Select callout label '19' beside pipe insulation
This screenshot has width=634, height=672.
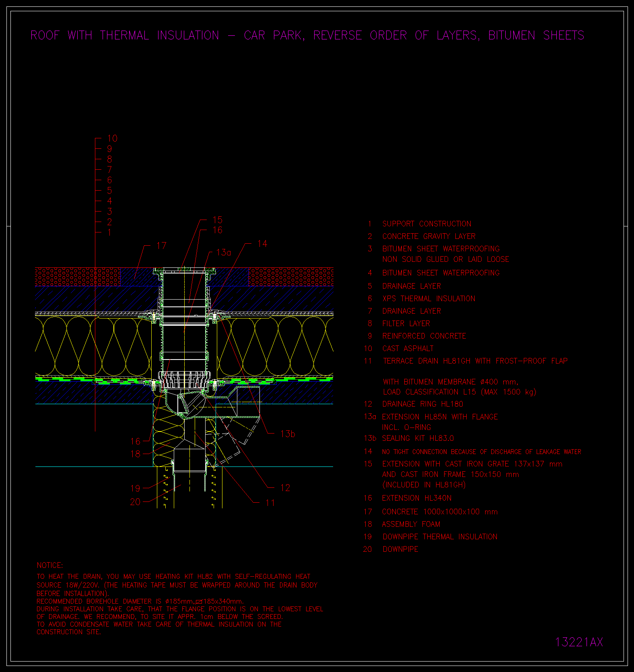(135, 488)
